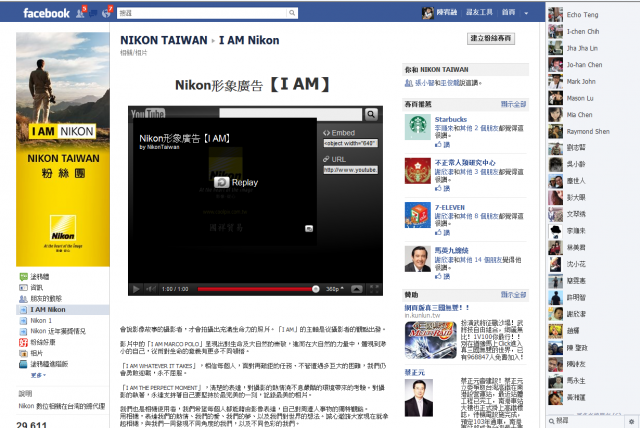Image resolution: width=640 pixels, height=428 pixels.
Task: Open the wall tab green speech-bubble icon
Action: click(x=23, y=277)
